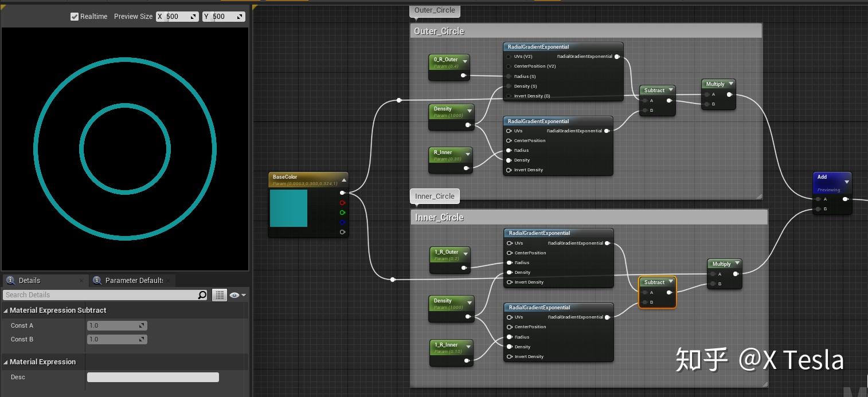Viewport: 868px width, 397px height.
Task: Click the reset arrow beside the Const A value
Action: (x=141, y=325)
